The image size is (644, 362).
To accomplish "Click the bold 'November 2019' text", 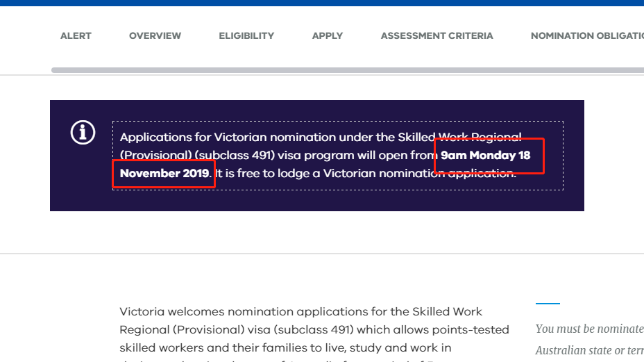I will click(164, 173).
